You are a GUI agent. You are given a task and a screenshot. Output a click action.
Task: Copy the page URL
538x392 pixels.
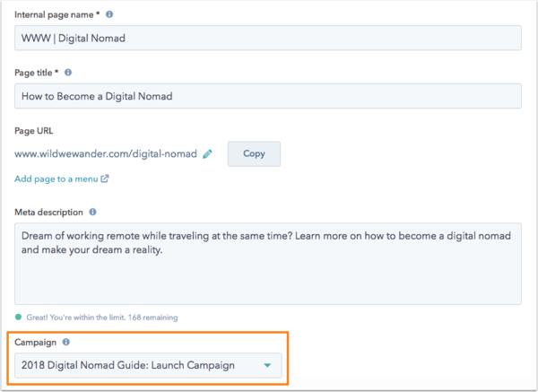(254, 153)
